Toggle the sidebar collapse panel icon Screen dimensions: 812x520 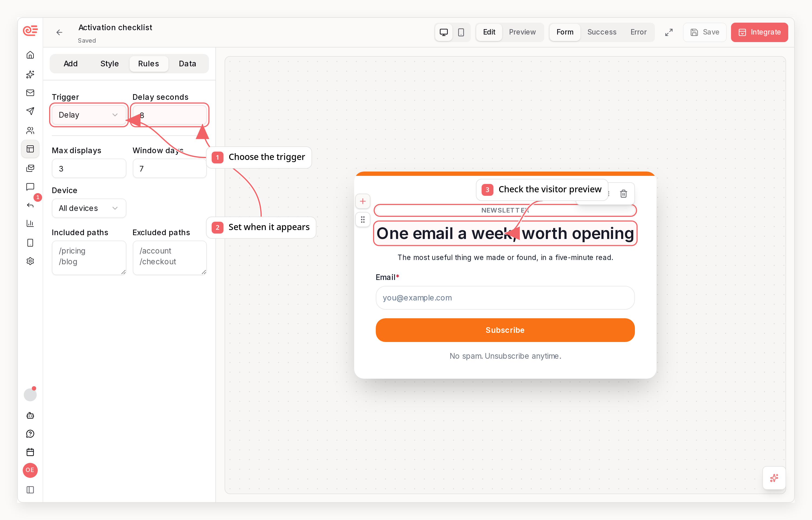[x=30, y=490]
